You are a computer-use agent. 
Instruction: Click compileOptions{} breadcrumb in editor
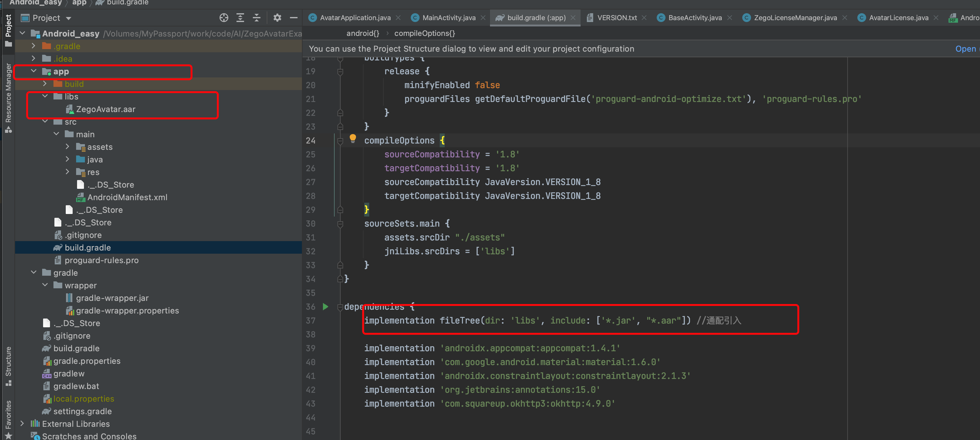[425, 33]
